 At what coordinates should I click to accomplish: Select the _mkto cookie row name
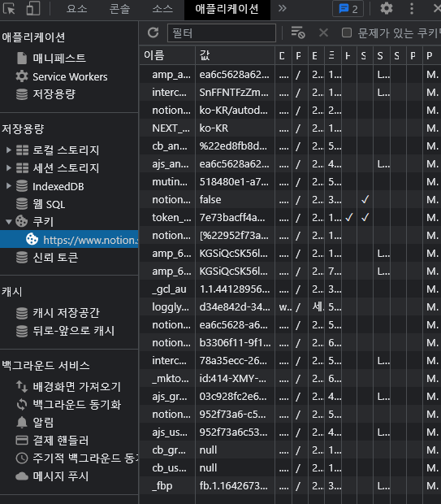(171, 379)
